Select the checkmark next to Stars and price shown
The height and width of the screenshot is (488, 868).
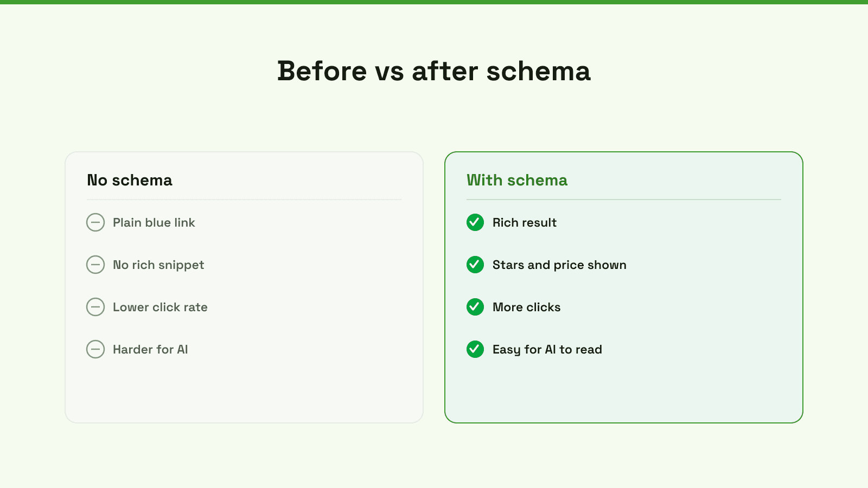(x=475, y=265)
